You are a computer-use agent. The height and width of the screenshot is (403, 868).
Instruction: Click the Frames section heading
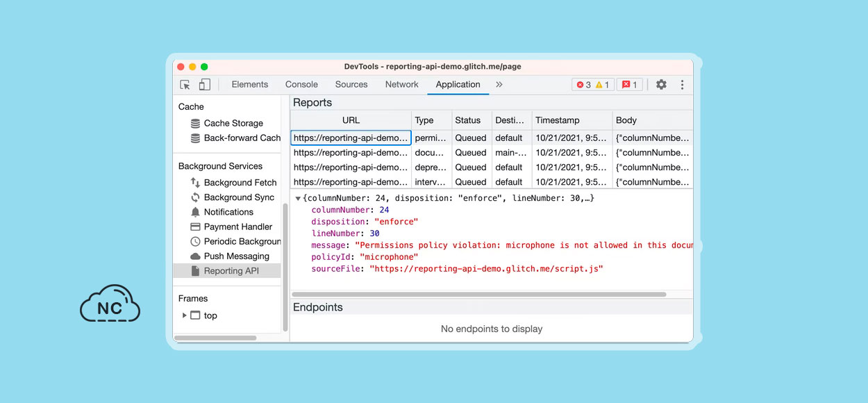coord(193,298)
